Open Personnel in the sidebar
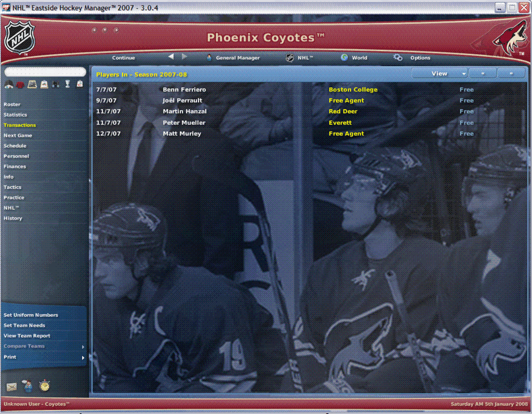The height and width of the screenshot is (414, 532). 16,156
